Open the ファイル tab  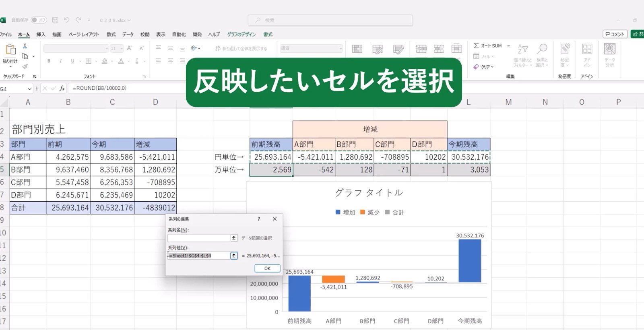click(x=6, y=35)
